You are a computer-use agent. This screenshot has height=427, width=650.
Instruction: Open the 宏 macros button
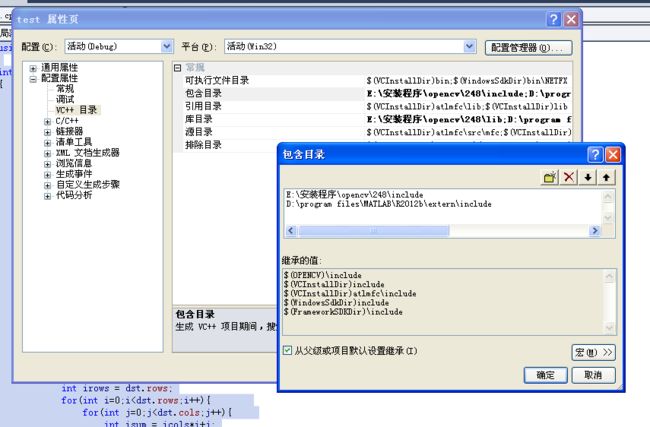tap(593, 352)
